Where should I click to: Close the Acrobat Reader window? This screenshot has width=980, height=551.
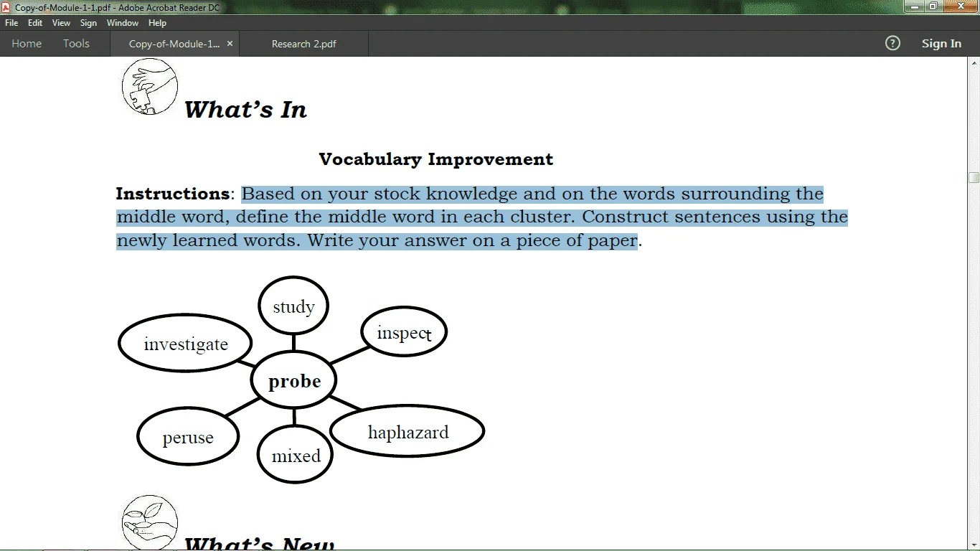tap(961, 6)
